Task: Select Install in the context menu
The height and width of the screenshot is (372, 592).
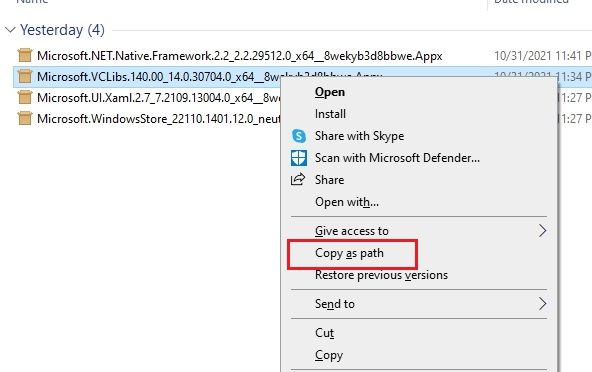Action: click(x=330, y=114)
